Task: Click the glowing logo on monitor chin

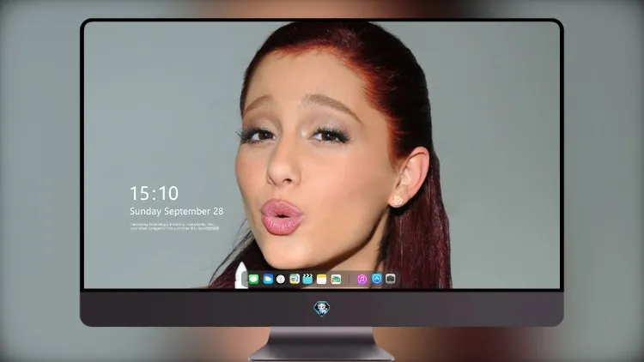Action: [322, 309]
